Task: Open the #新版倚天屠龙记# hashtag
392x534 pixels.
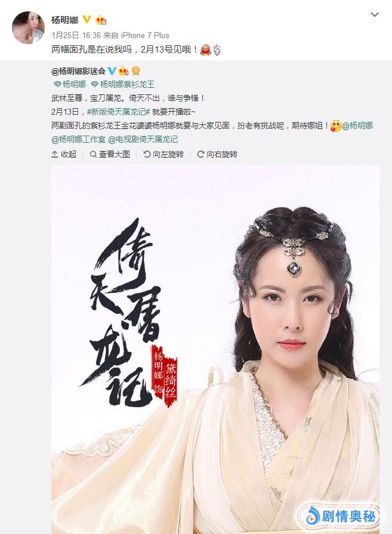Action: tap(118, 112)
